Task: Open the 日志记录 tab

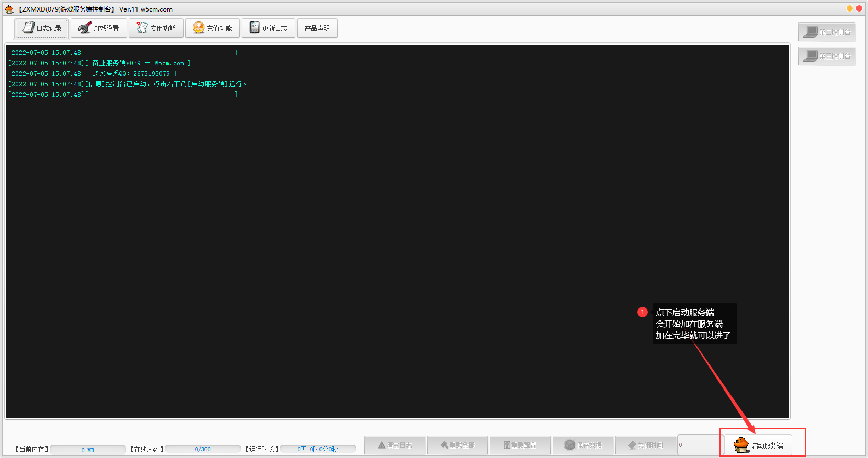Action: 41,28
